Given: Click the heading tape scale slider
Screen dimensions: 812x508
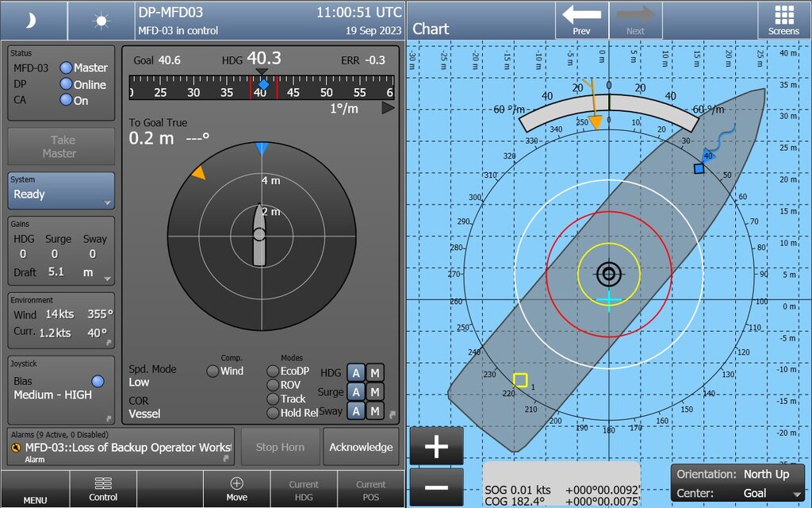Looking at the screenshot, I should (x=262, y=87).
